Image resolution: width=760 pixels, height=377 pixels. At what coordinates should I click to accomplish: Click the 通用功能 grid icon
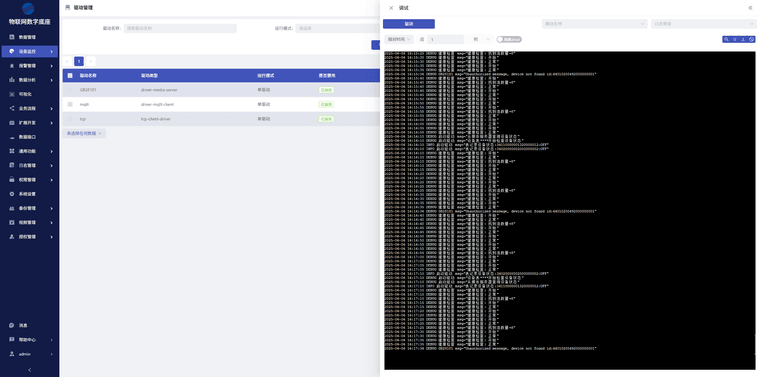coord(12,151)
